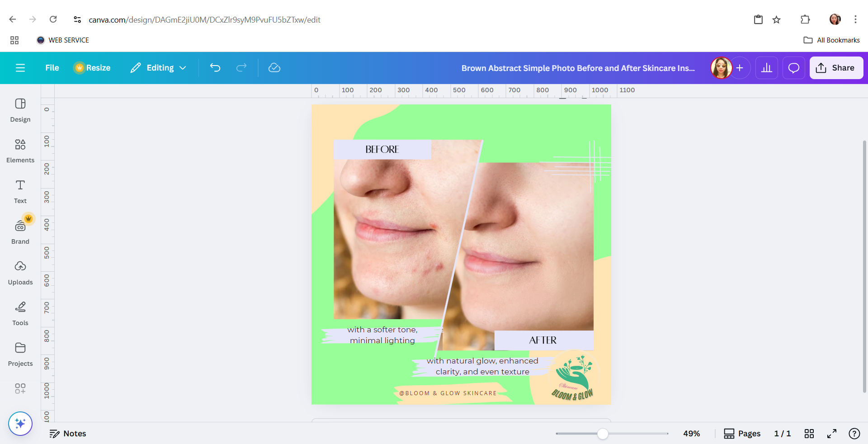Open the Elements panel
The image size is (868, 444).
click(x=20, y=151)
